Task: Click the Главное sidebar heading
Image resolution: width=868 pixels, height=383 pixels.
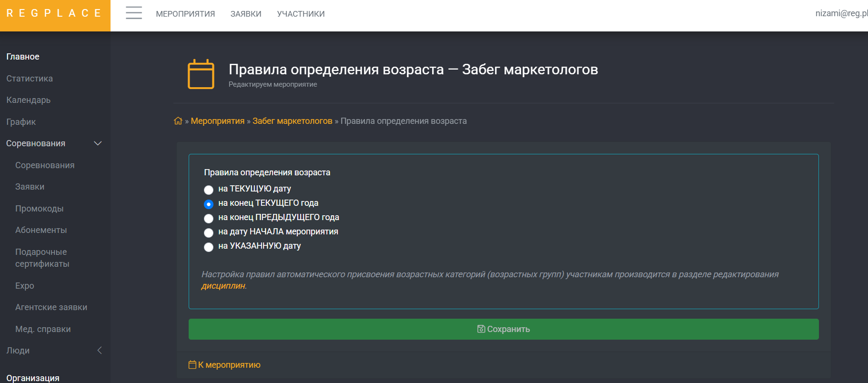Action: (23, 57)
